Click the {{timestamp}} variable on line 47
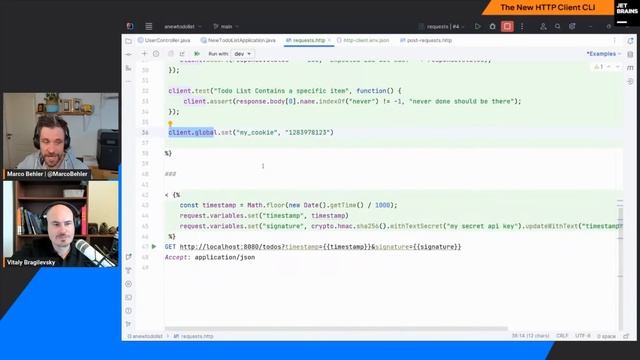Viewport: 640px width, 360px height. 347,247
